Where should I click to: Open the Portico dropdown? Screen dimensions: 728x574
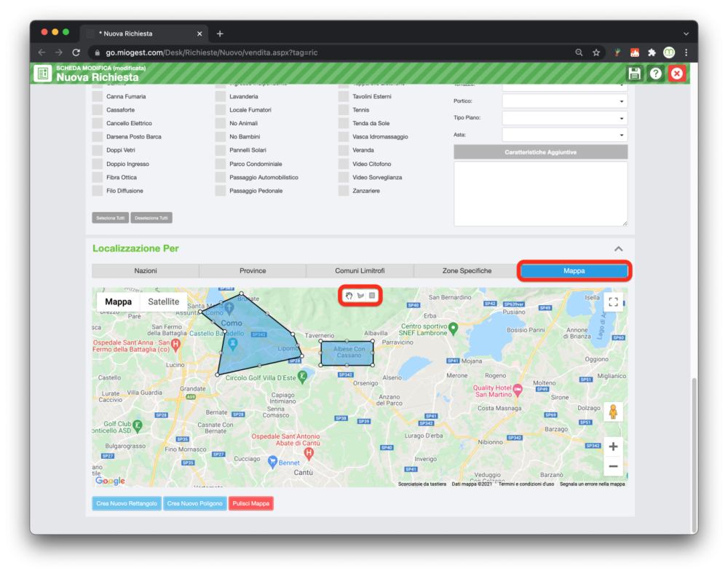(565, 101)
